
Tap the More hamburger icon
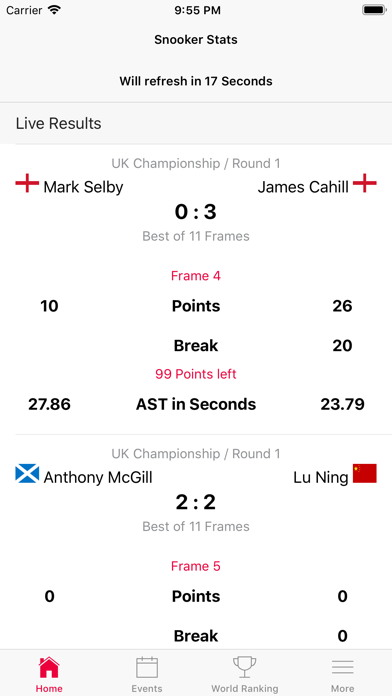(x=342, y=667)
